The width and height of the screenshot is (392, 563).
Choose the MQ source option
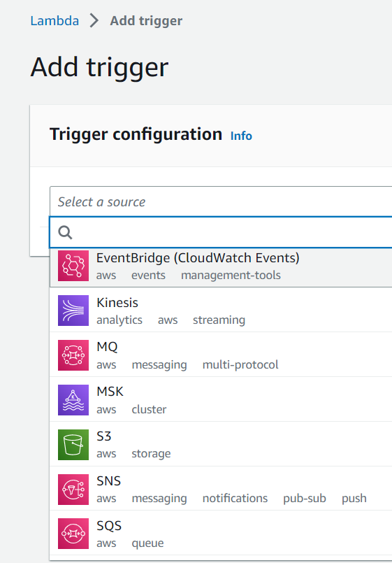point(221,355)
